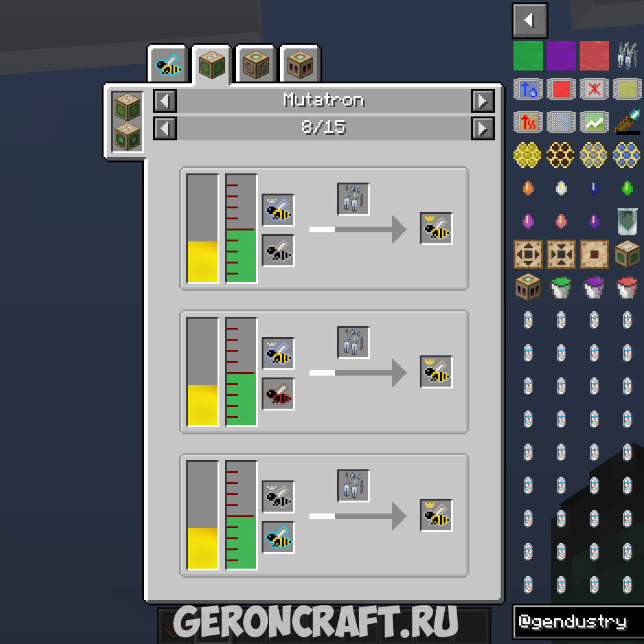Select the upgrade frame with the red square
The height and width of the screenshot is (644, 644).
click(x=561, y=89)
